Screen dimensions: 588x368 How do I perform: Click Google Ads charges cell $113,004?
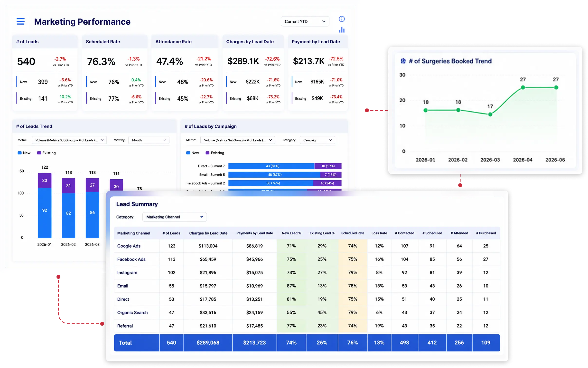point(208,246)
